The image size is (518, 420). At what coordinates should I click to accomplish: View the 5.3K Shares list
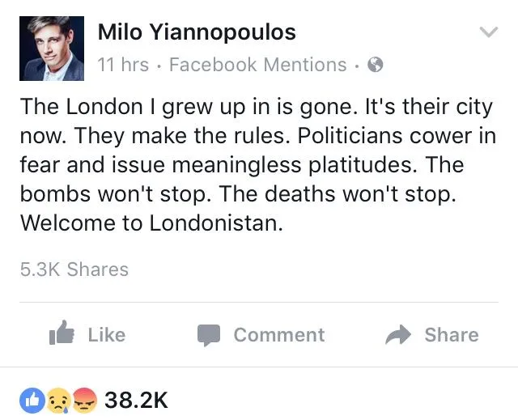(74, 269)
